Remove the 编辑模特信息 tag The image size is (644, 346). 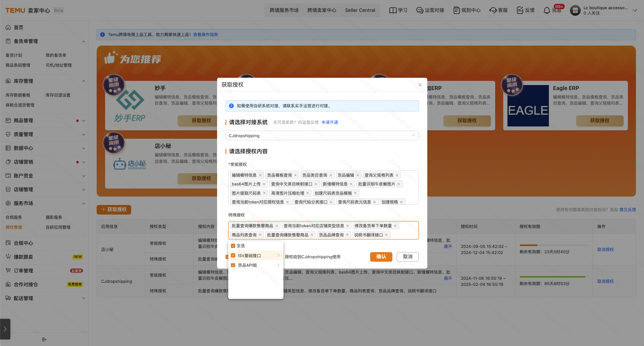pyautogui.click(x=260, y=175)
